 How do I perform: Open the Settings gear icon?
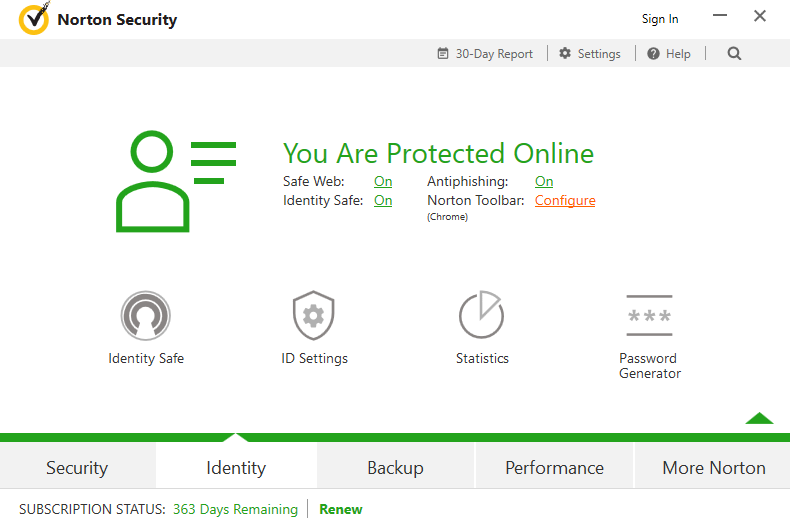pyautogui.click(x=565, y=53)
